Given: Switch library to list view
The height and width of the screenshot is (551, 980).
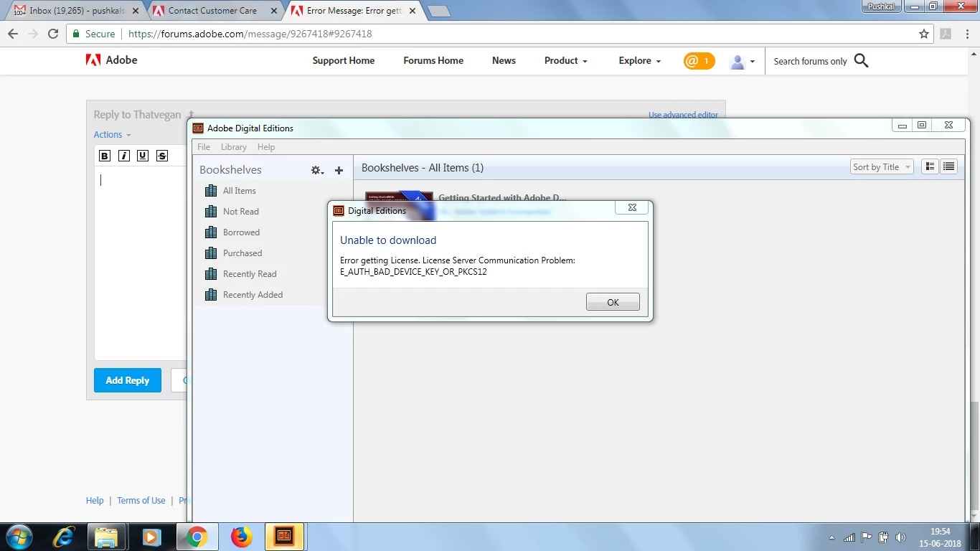Looking at the screenshot, I should pyautogui.click(x=949, y=166).
